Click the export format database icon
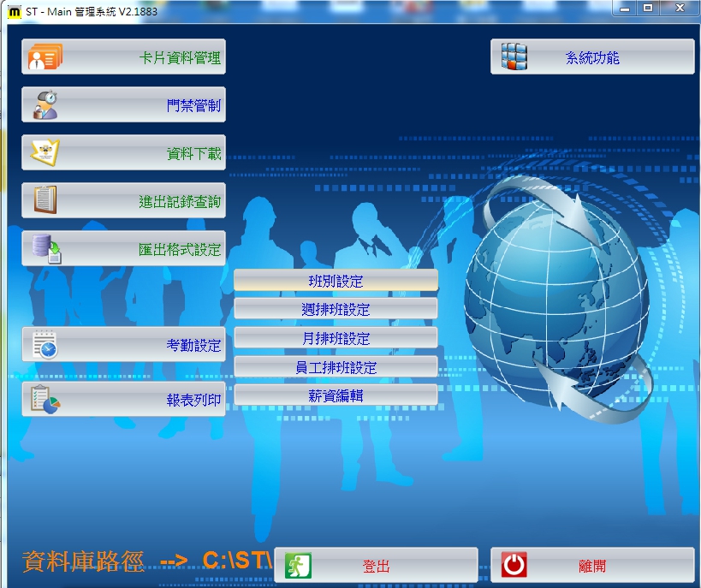 (x=46, y=249)
